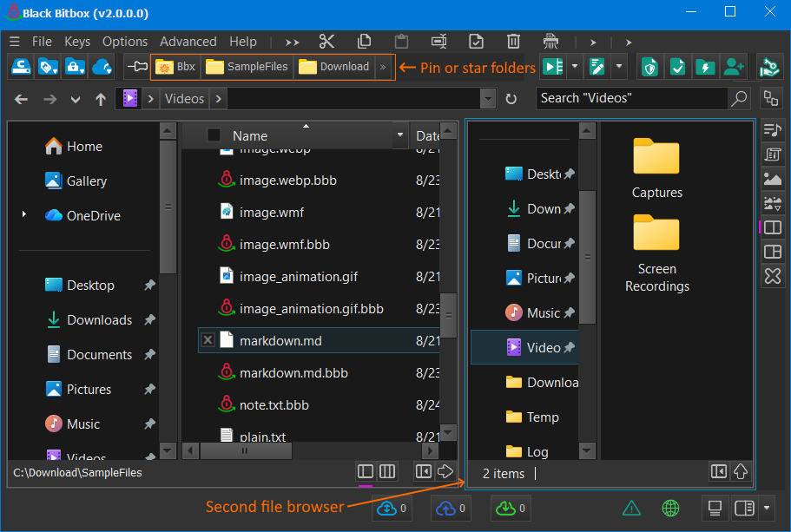791x532 pixels.
Task: Open the Name column filter dropdown
Action: (x=400, y=135)
